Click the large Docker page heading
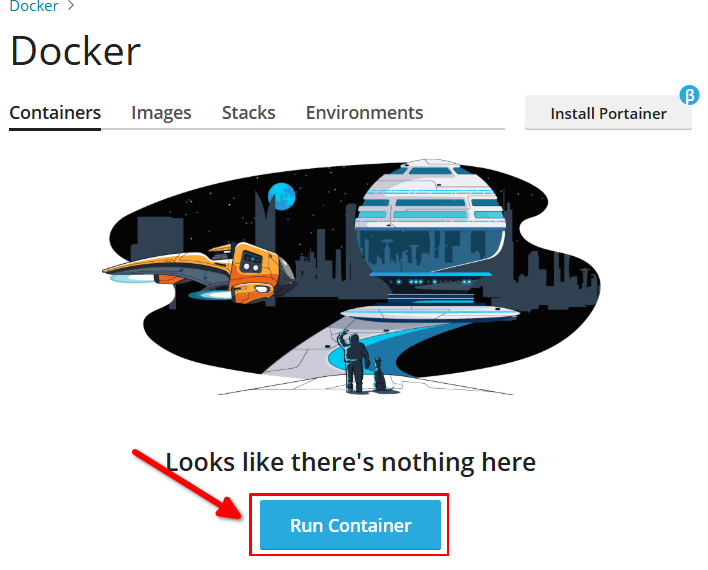 [x=75, y=51]
